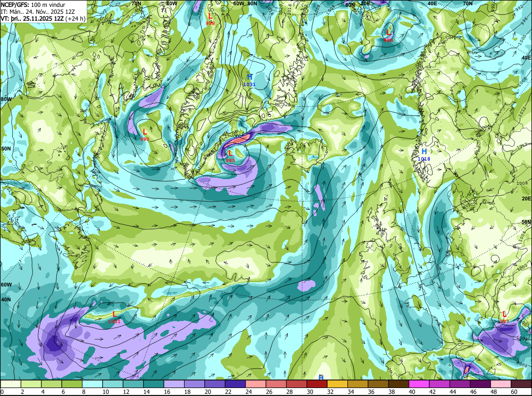532x396 pixels.
Task: Pick the violet 20–22 legend swatch
Action: 215,384
